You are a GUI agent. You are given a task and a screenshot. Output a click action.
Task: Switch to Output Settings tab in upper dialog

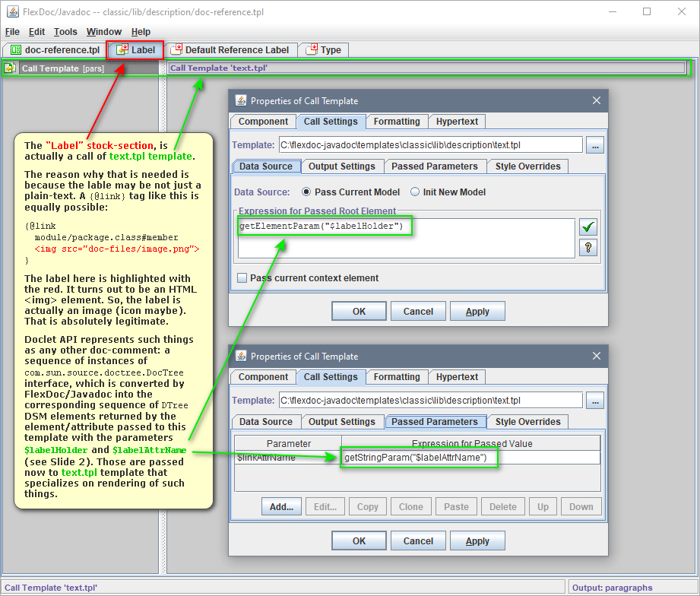pyautogui.click(x=340, y=166)
